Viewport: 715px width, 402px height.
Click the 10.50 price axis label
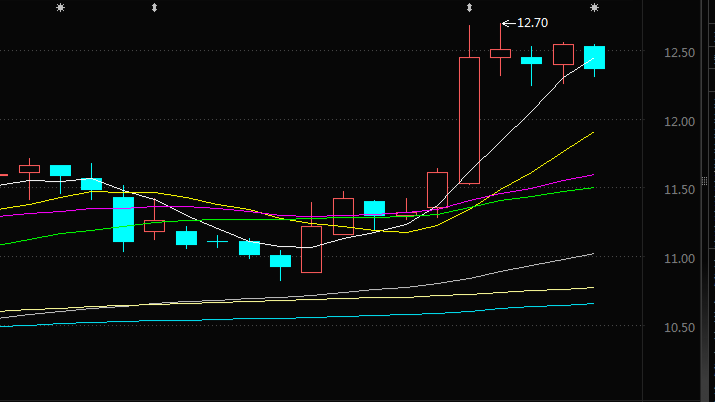tap(679, 327)
